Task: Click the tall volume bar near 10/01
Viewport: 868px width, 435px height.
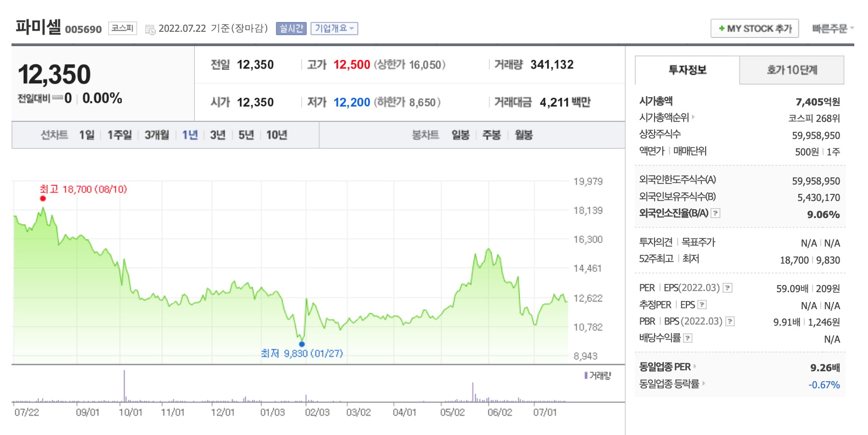Action: click(125, 386)
